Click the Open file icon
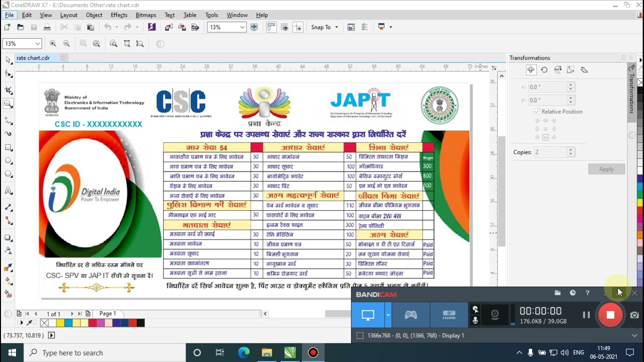This screenshot has height=362, width=644. [x=21, y=27]
